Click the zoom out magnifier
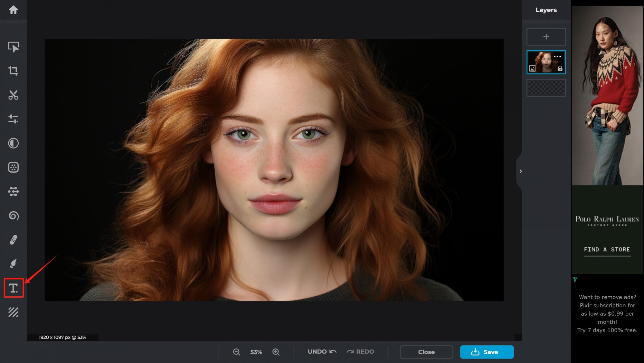644x363 pixels. [x=237, y=352]
